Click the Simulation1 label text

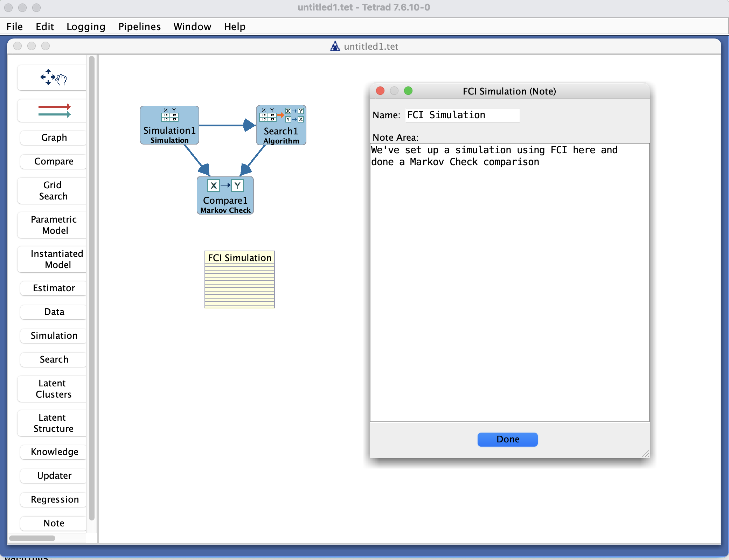(x=169, y=131)
